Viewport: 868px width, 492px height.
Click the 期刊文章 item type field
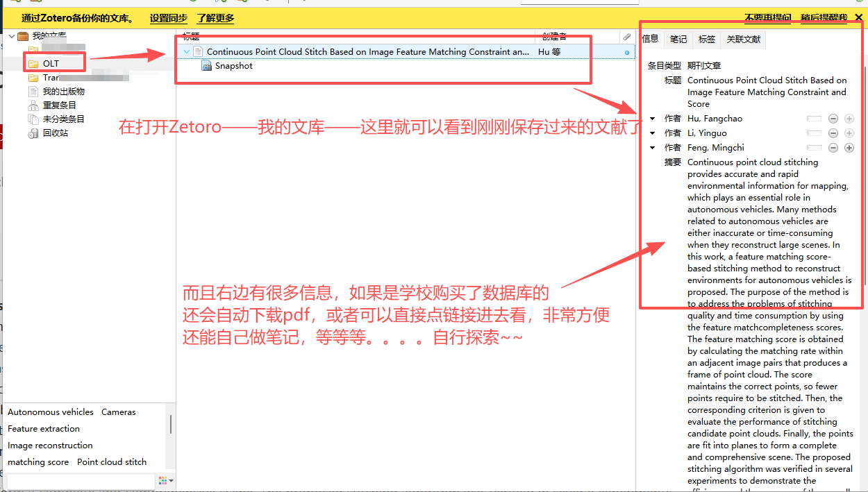(704, 65)
